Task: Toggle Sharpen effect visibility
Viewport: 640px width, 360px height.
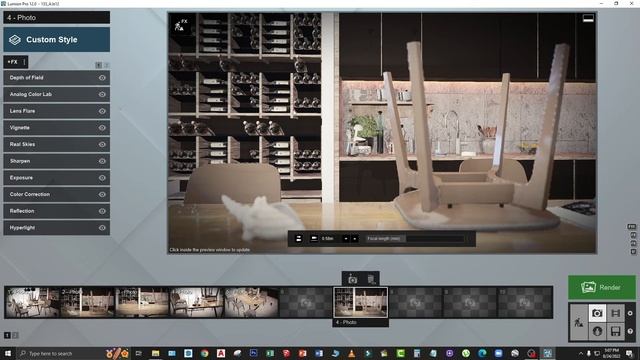Action: (x=102, y=161)
